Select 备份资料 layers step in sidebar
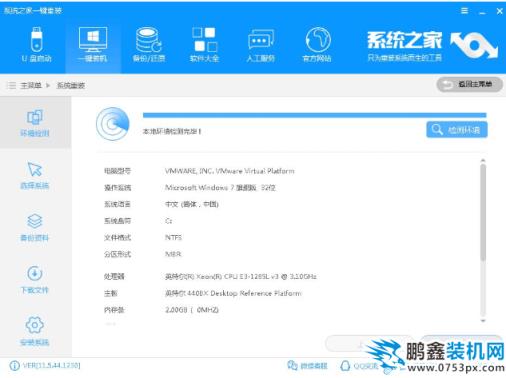 (35, 228)
